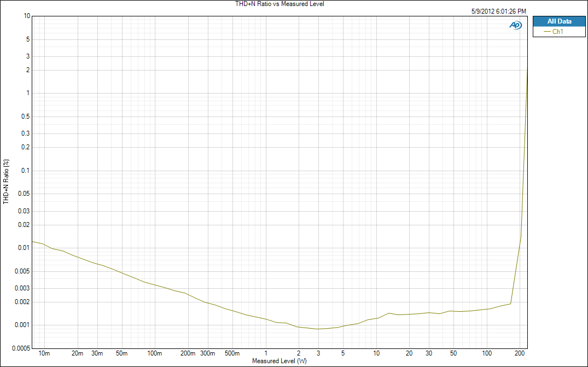Click the Y axis tick label 0.003
Screen dimensions: 588x367
22,288
